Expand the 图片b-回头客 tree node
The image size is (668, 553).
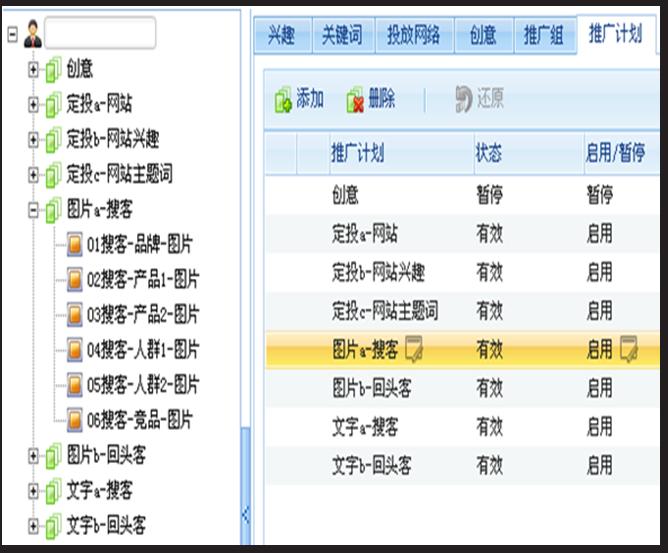click(33, 456)
